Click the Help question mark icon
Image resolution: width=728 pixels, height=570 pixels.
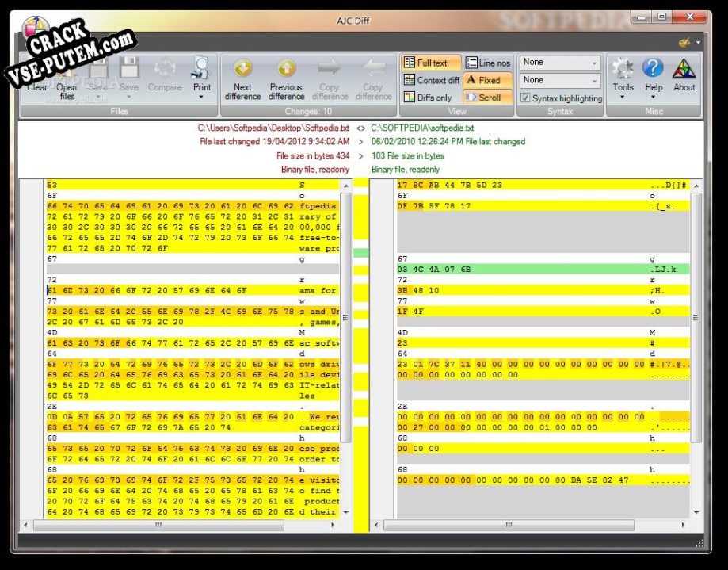(654, 70)
